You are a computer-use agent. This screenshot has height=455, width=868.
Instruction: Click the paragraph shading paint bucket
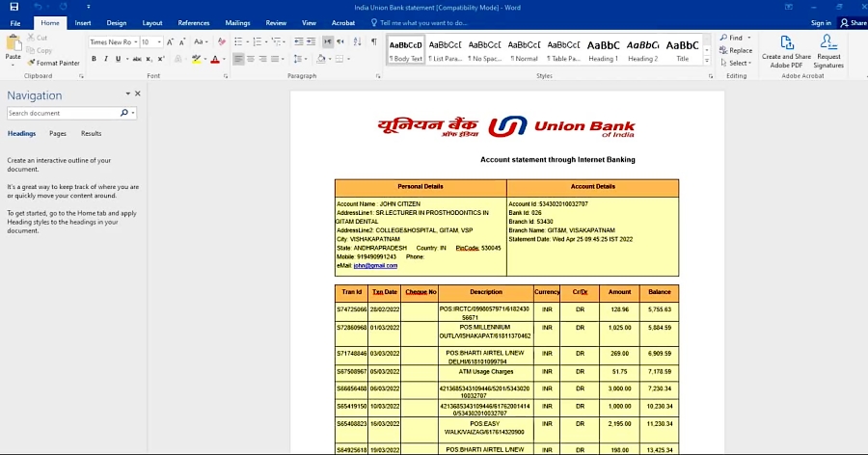(x=321, y=59)
